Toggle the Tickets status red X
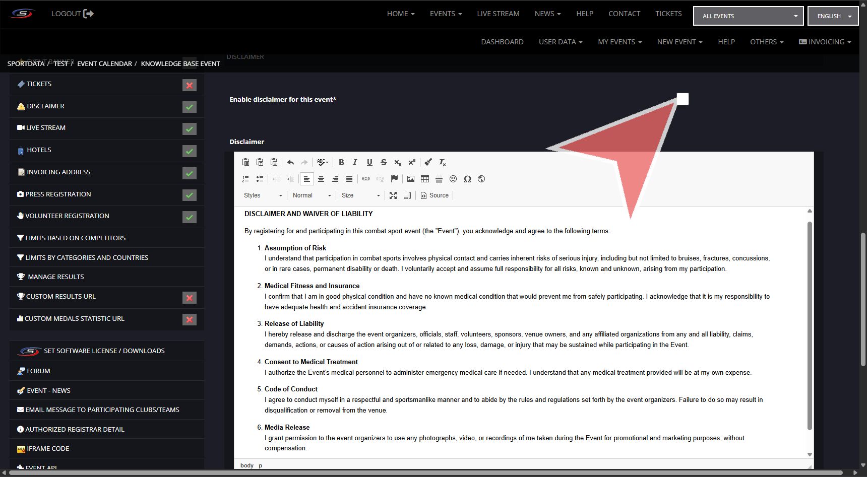This screenshot has height=477, width=868. 190,85
